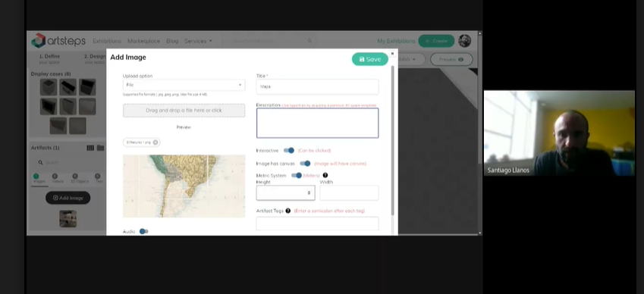The height and width of the screenshot is (294, 644).
Task: Open the artifacts folder view icon
Action: click(100, 148)
